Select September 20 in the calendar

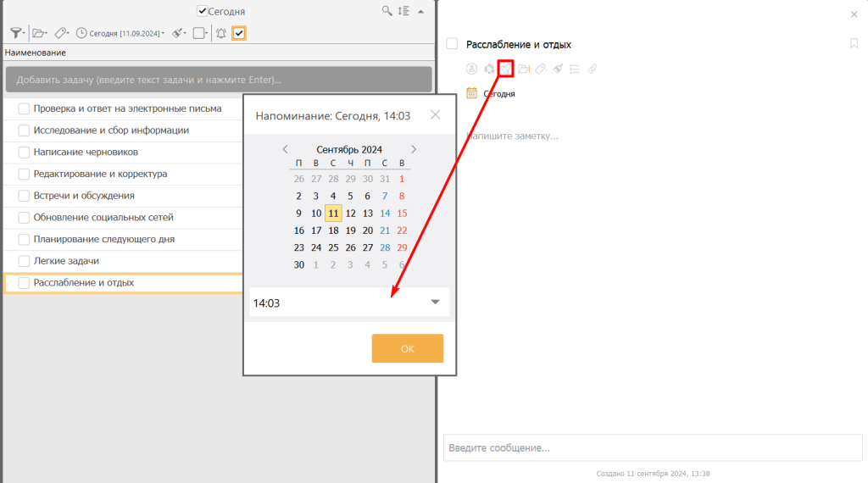(x=367, y=230)
